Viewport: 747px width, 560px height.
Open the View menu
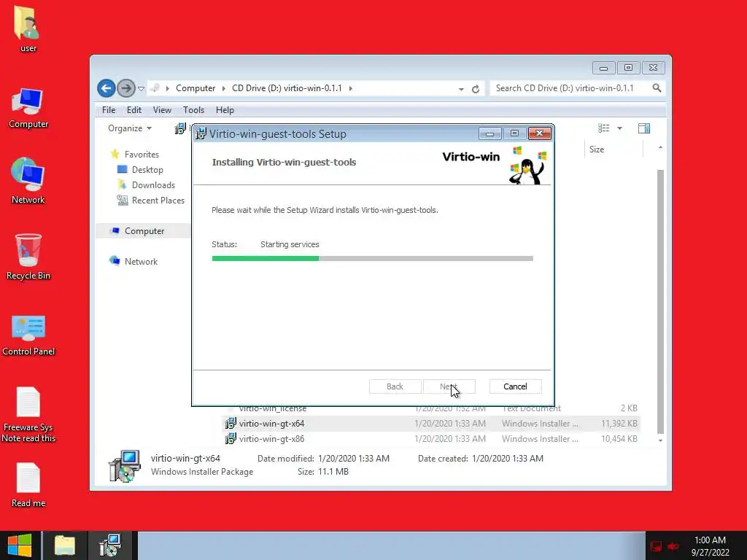(162, 110)
